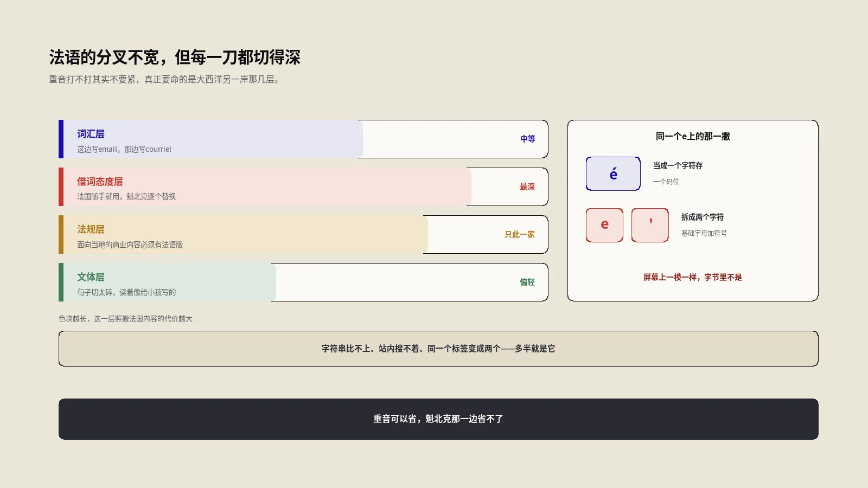Click the red e base letter tile
868x488 pixels.
coord(604,225)
